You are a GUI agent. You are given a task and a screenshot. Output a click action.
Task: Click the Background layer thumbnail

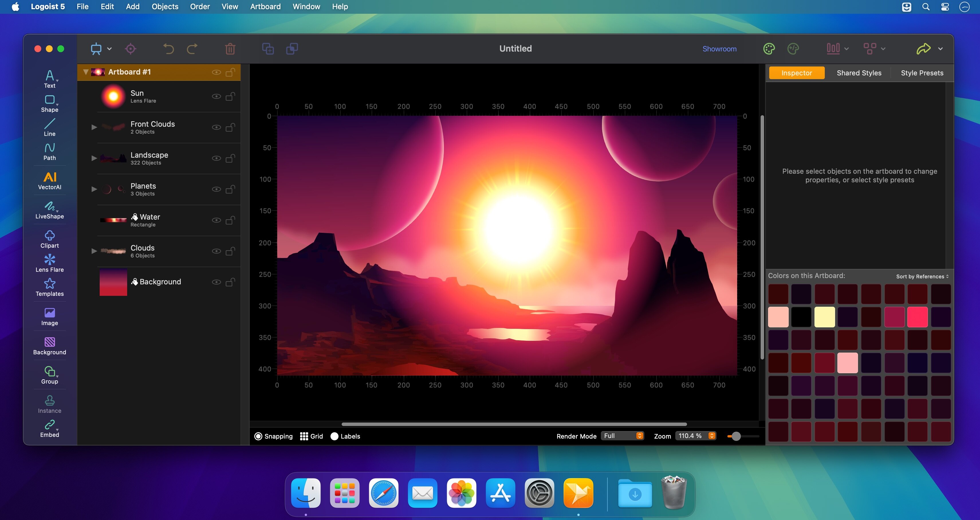[x=113, y=282]
